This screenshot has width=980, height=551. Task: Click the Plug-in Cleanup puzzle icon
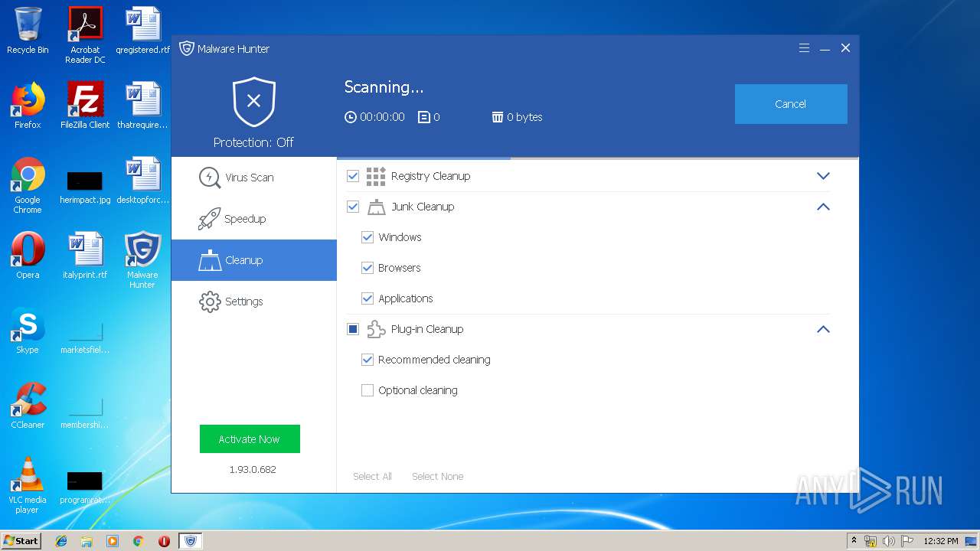point(376,329)
